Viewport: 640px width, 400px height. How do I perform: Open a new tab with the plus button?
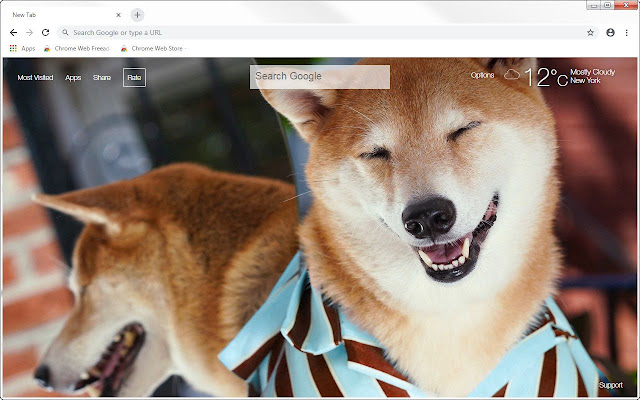coord(138,15)
